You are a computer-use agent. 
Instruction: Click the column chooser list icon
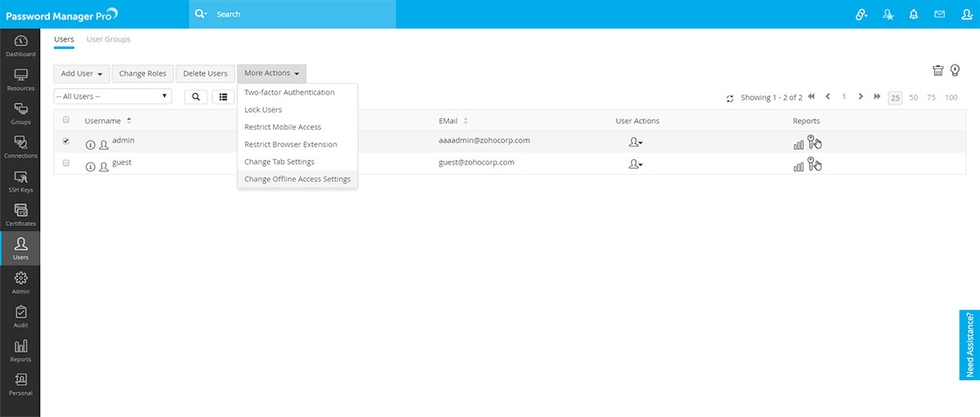pyautogui.click(x=223, y=96)
